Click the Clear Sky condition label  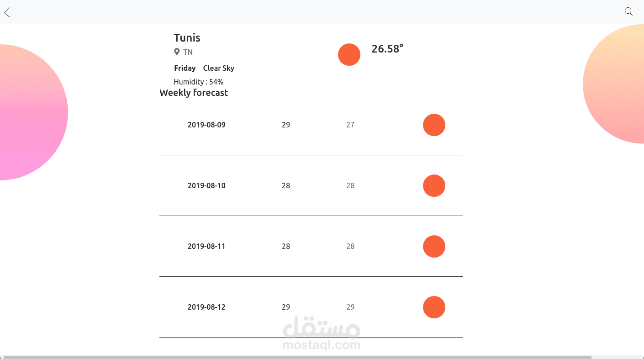coord(218,69)
